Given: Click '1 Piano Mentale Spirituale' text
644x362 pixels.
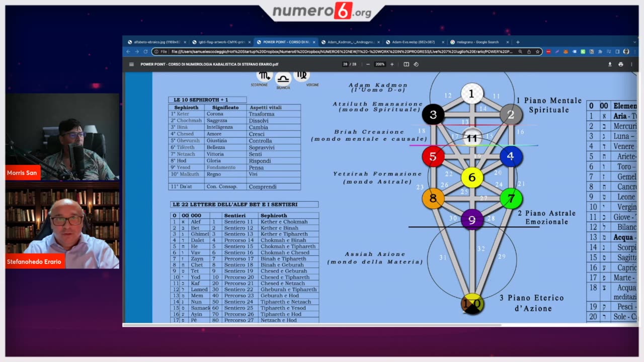Looking at the screenshot, I should 549,105.
